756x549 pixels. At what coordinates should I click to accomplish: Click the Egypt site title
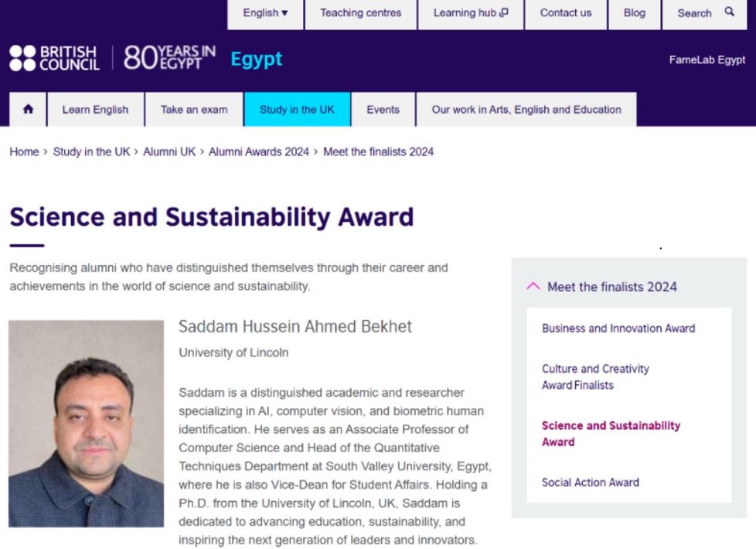pos(257,60)
